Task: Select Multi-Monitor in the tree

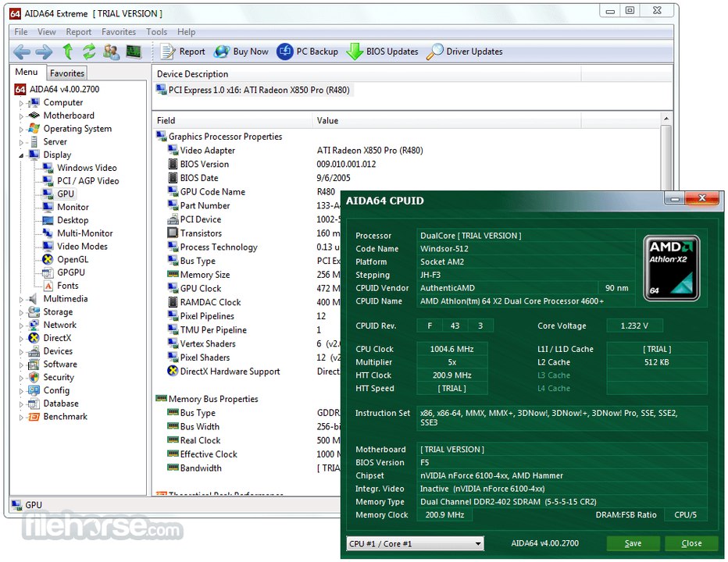Action: point(85,233)
